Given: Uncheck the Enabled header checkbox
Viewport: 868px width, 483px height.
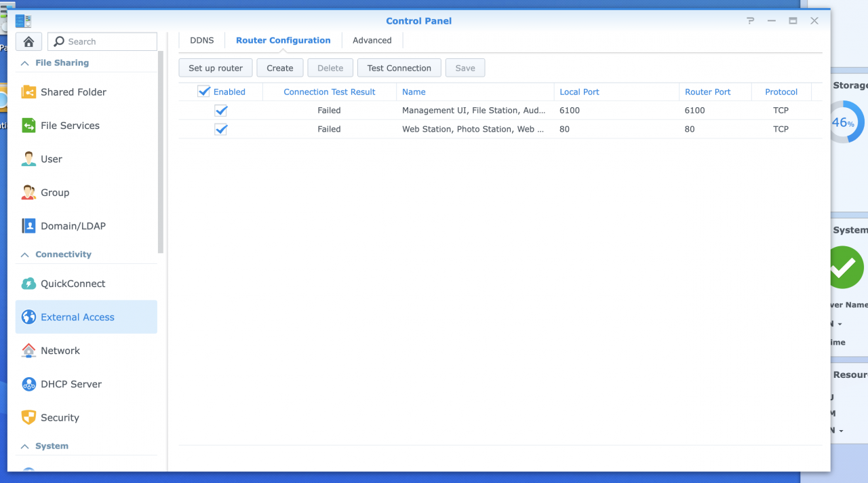Looking at the screenshot, I should (x=204, y=91).
